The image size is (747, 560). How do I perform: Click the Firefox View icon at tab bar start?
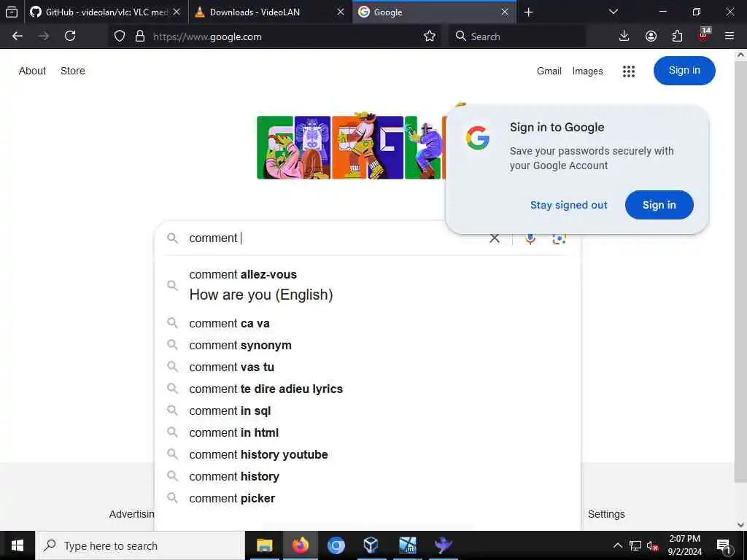tap(12, 12)
